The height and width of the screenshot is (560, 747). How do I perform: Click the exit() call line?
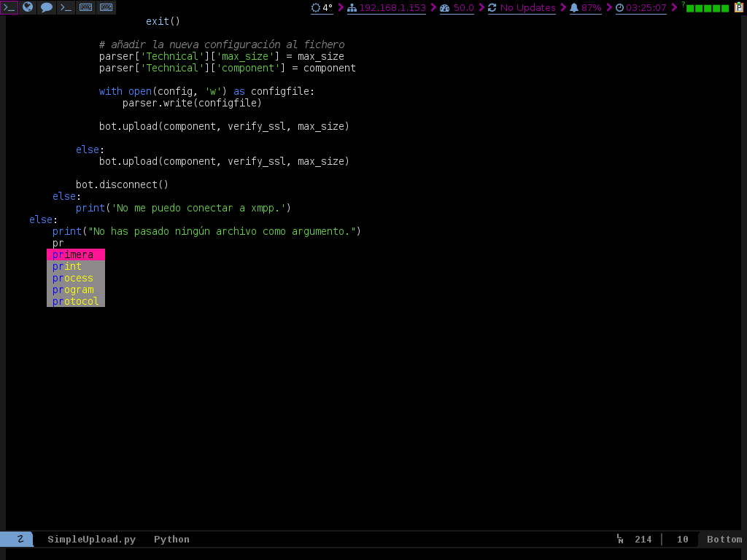[x=163, y=21]
